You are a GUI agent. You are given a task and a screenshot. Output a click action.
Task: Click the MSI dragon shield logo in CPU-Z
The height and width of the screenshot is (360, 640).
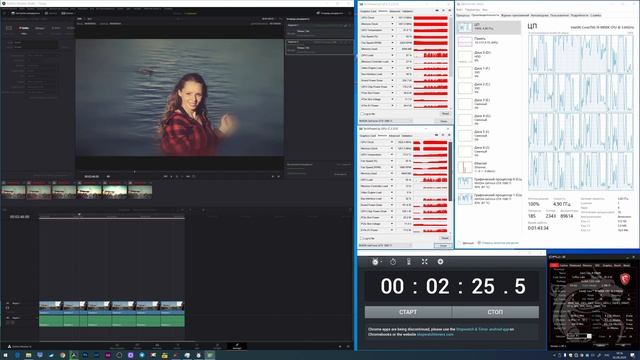[625, 279]
